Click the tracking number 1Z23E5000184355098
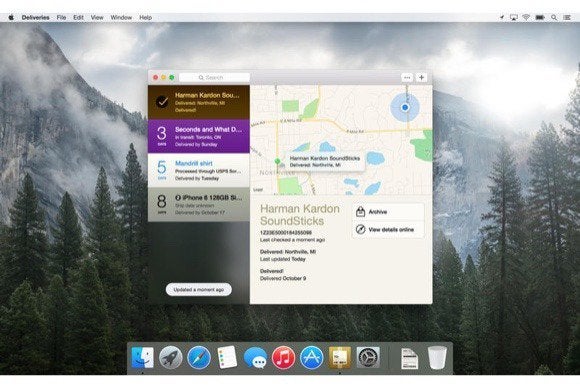This screenshot has height=388, width=580. (x=286, y=233)
